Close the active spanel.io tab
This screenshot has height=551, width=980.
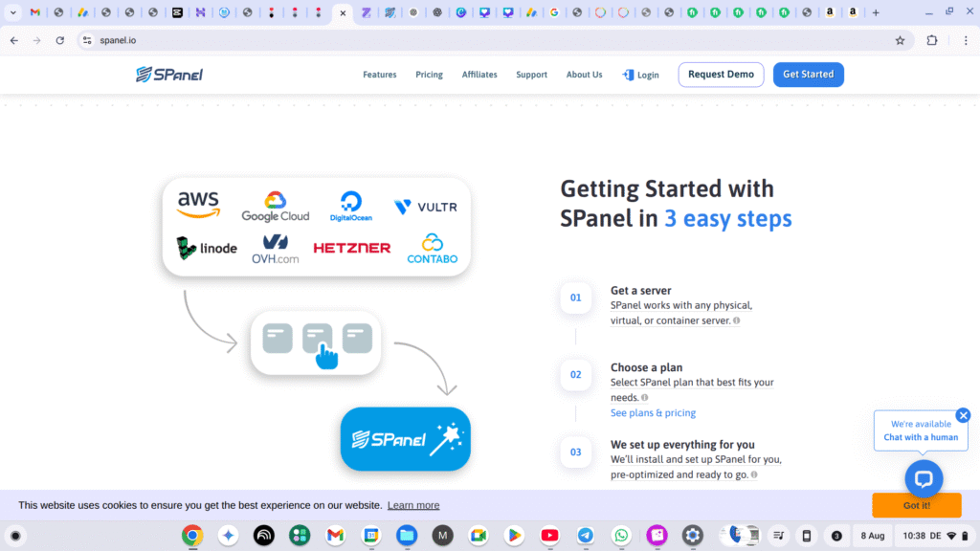[x=343, y=12]
